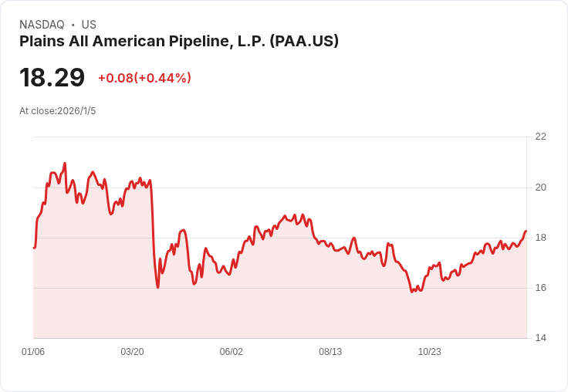Click the rightmost end of the price line
This screenshot has height=392, width=568.
(x=526, y=231)
